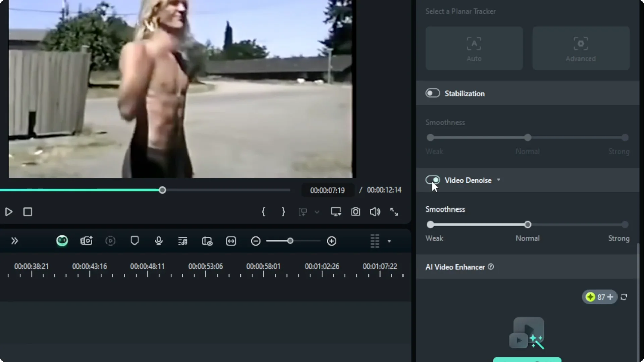The image size is (644, 362).
Task: Enable the Stabilization toggle
Action: coord(432,93)
